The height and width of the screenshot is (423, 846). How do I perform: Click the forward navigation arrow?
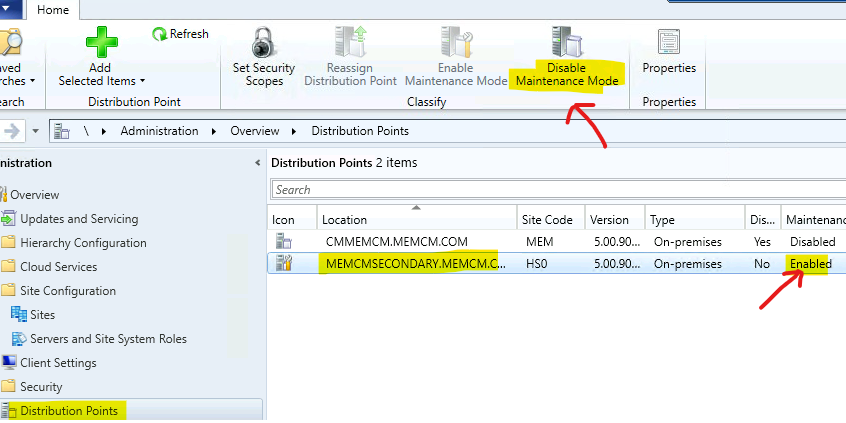coord(12,131)
